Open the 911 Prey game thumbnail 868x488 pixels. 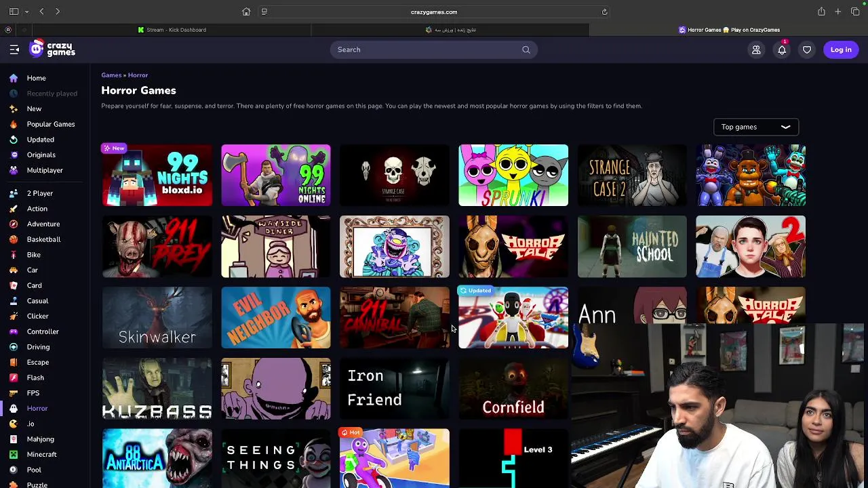(x=157, y=247)
